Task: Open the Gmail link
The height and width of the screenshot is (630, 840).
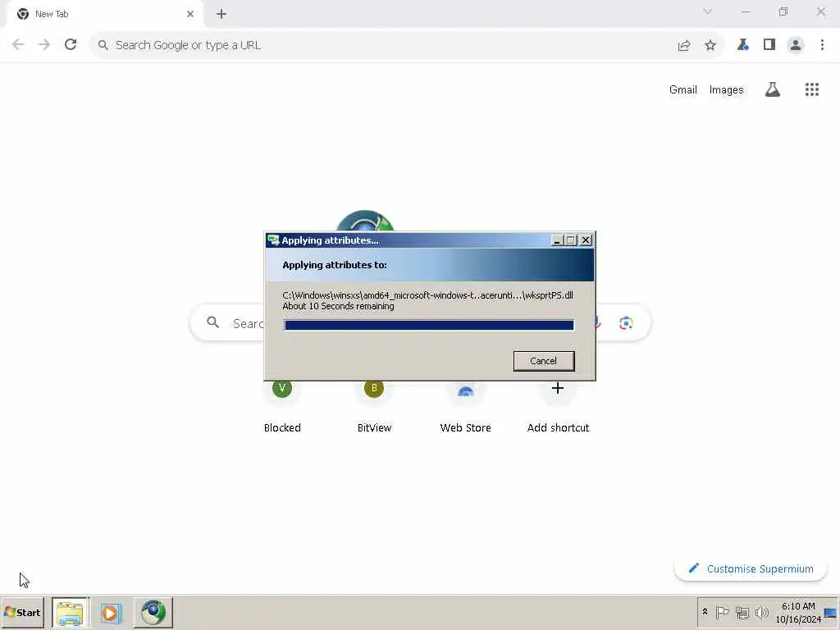Action: tap(683, 90)
